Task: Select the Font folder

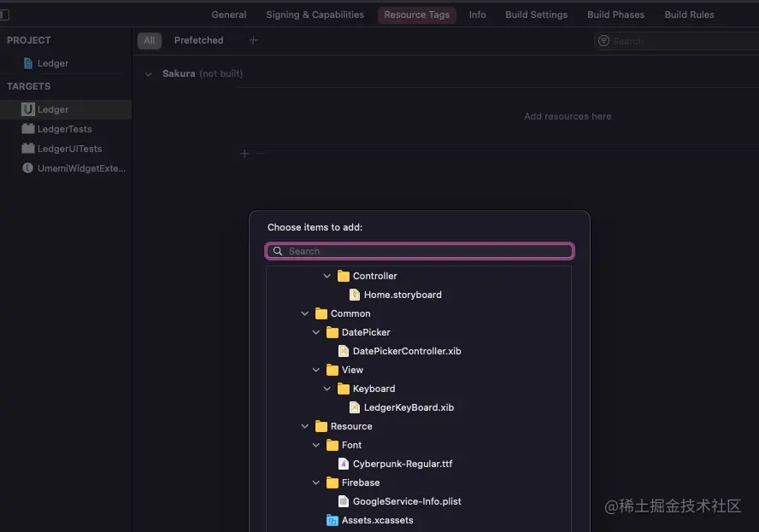Action: 351,445
